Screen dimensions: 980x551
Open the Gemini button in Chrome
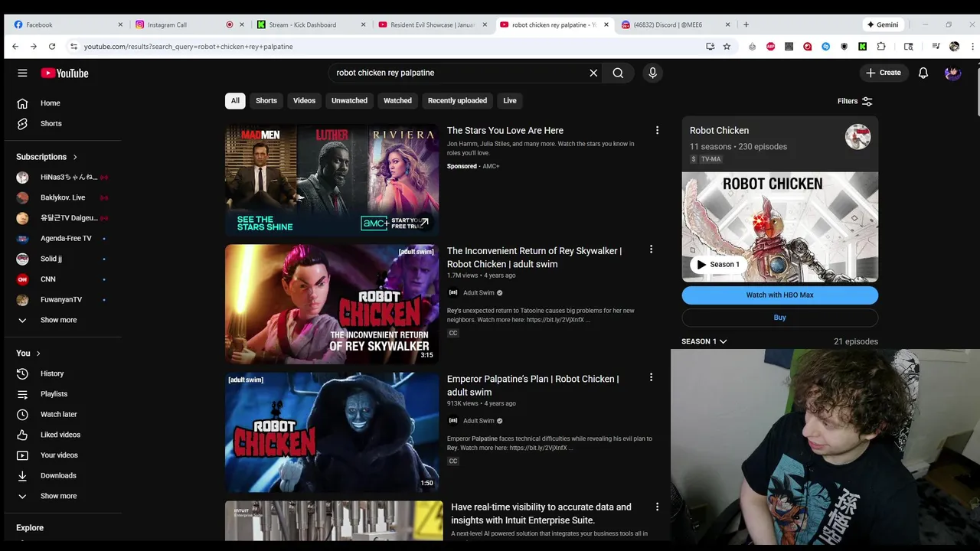pos(883,24)
